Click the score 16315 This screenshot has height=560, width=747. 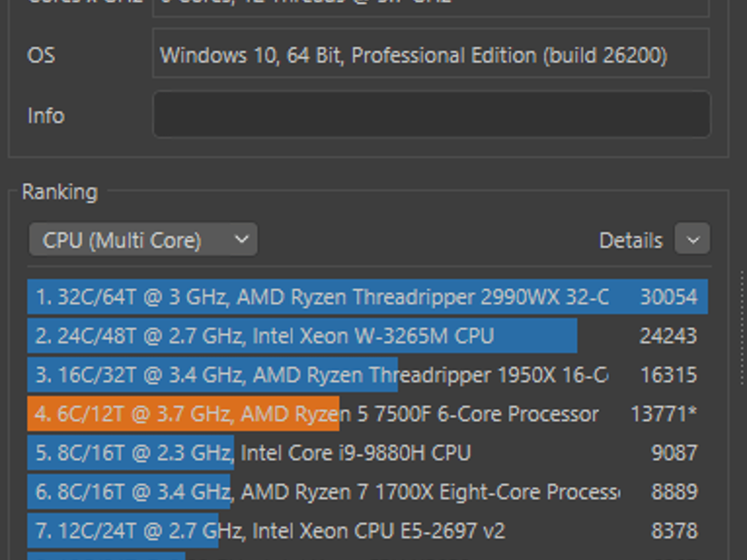pos(669,374)
